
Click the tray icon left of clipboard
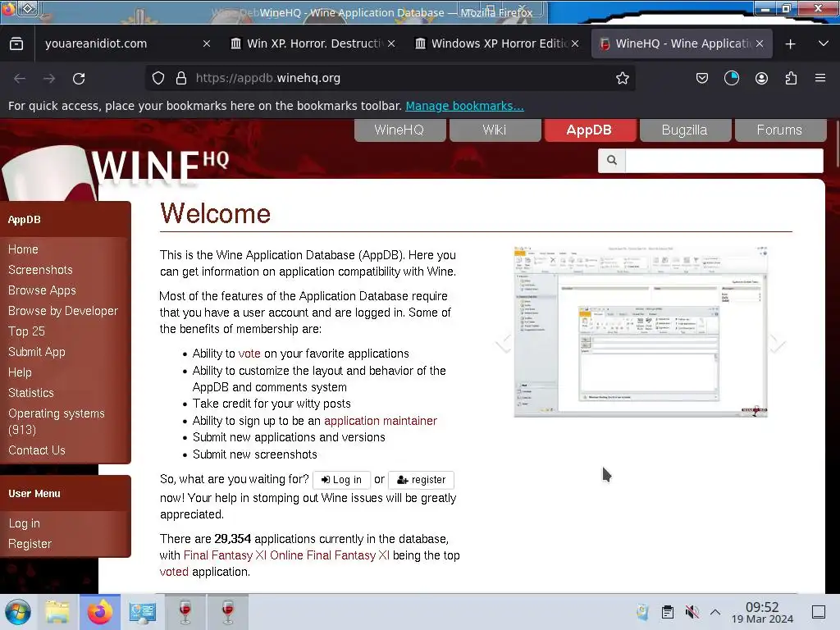643,612
